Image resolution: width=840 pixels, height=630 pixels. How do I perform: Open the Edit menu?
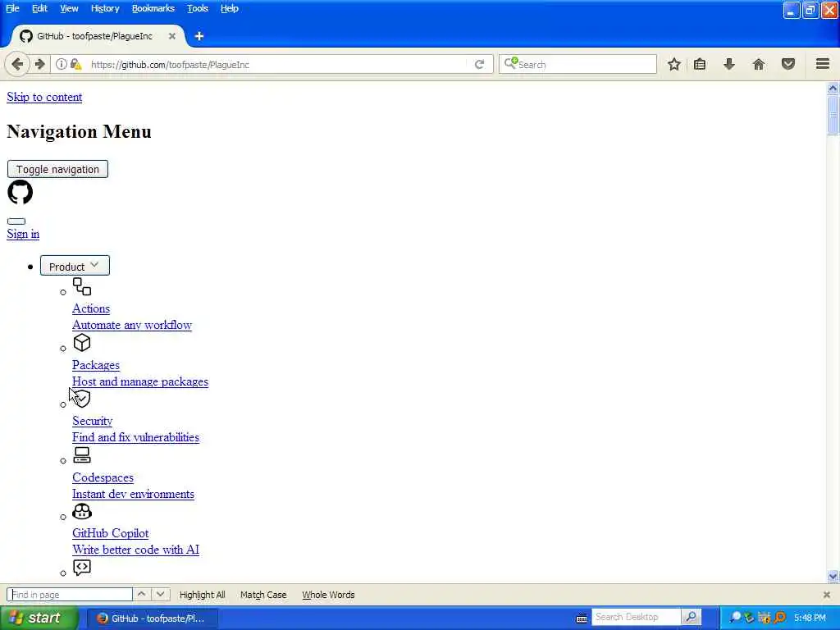(39, 8)
